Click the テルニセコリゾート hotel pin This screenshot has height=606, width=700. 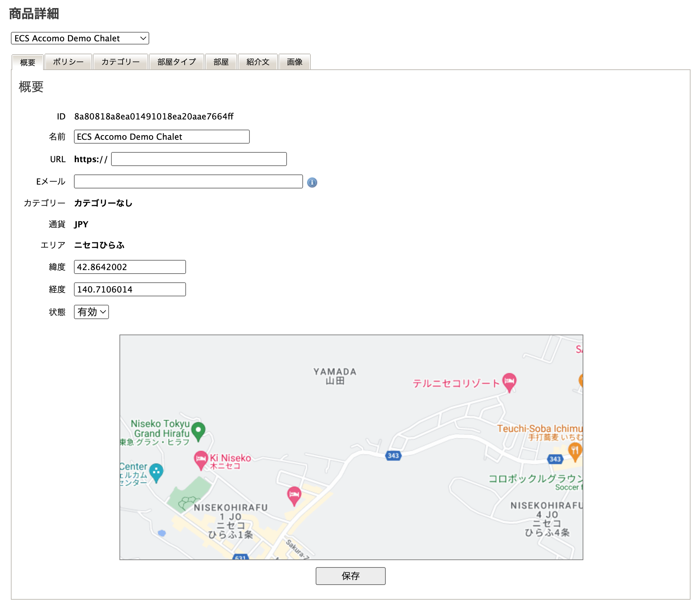[509, 381]
